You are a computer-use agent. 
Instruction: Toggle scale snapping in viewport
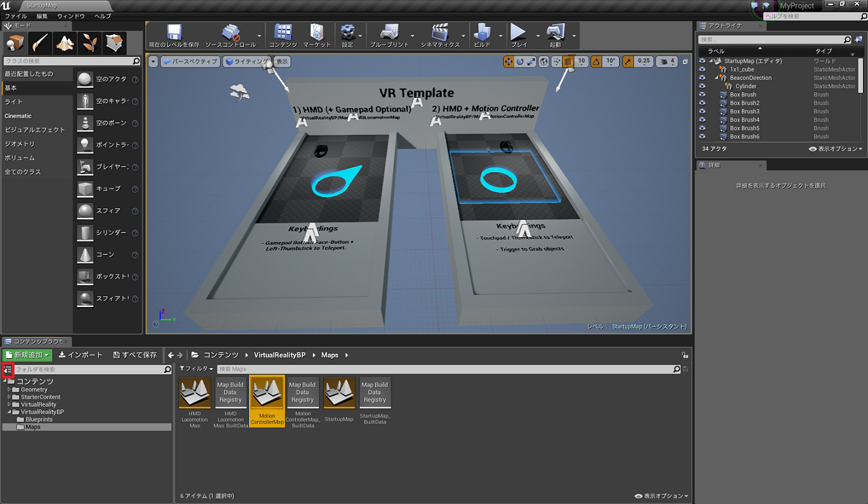click(x=627, y=61)
